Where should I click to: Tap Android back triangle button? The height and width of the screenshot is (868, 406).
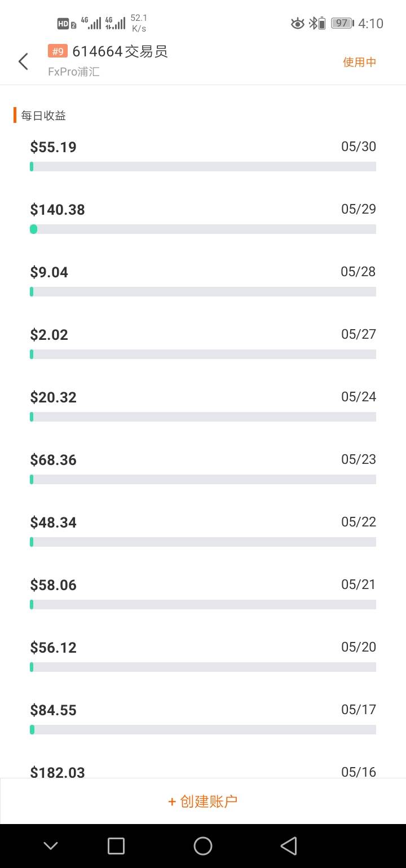coord(289,845)
